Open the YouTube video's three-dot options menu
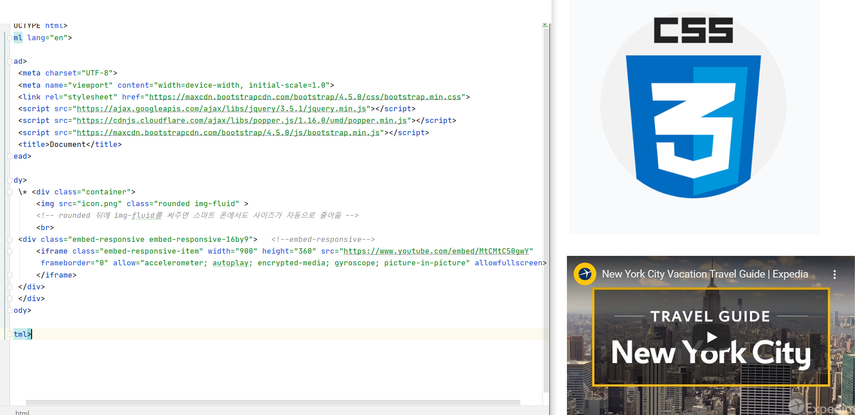 [x=835, y=274]
